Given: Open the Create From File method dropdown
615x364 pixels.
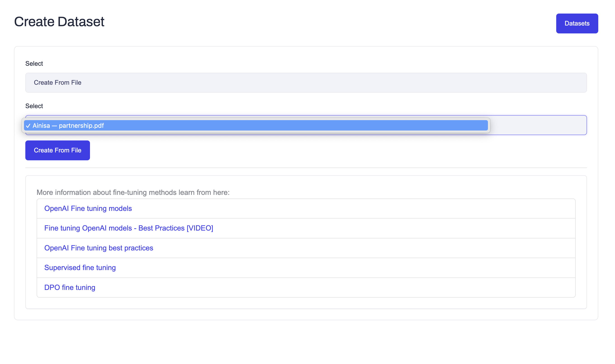Looking at the screenshot, I should pyautogui.click(x=306, y=83).
